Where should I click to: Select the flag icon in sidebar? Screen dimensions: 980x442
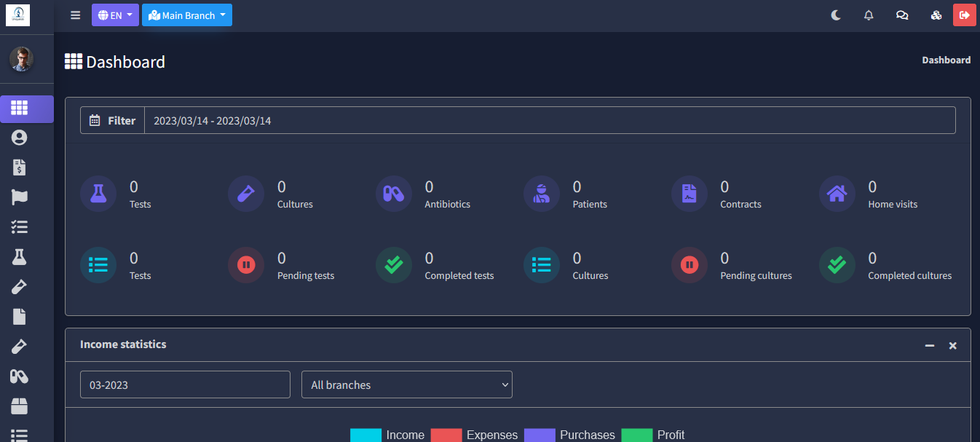pos(19,197)
